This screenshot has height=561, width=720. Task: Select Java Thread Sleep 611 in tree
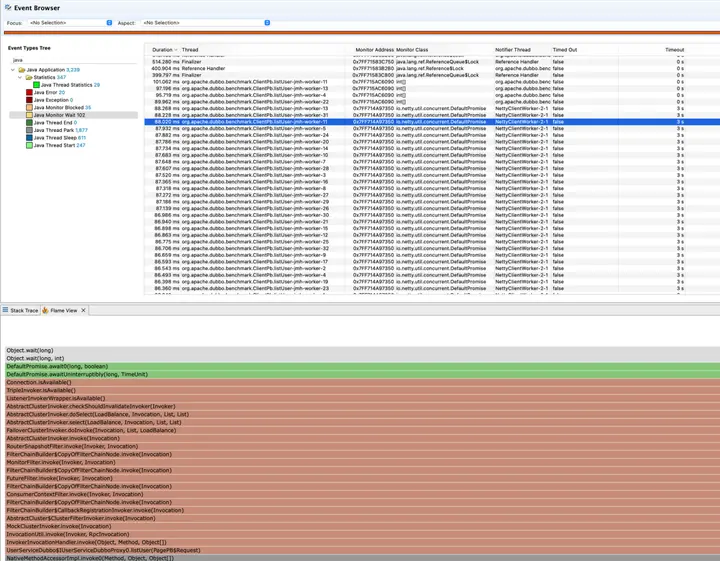60,138
